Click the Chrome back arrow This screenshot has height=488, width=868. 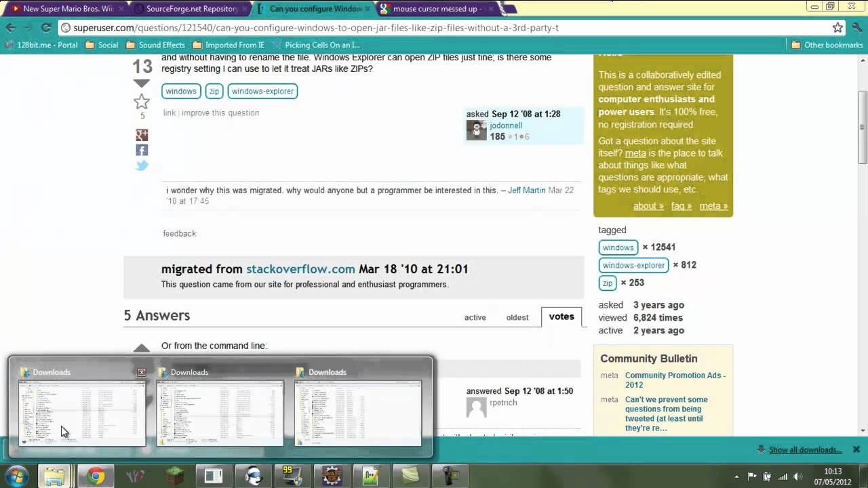click(11, 28)
